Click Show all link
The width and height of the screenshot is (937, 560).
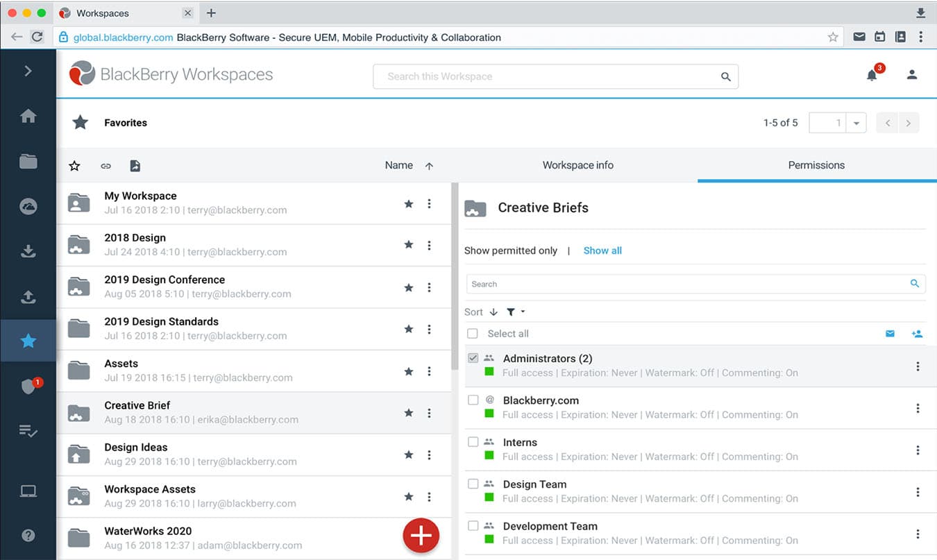[x=602, y=251]
